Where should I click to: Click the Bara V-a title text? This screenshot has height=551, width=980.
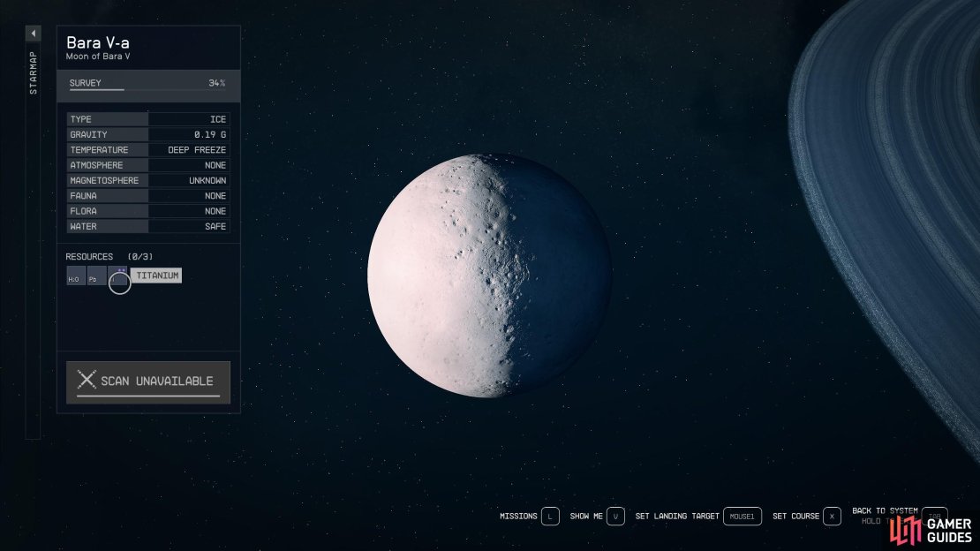click(97, 42)
